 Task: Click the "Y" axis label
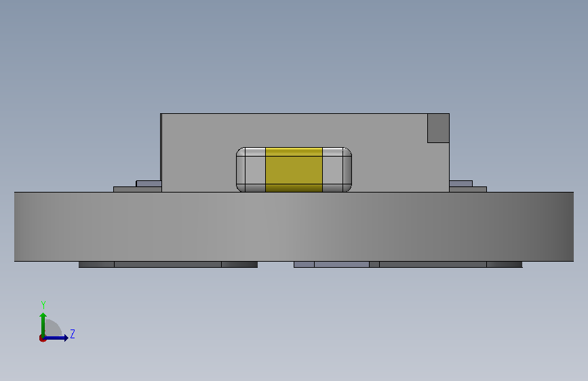(x=43, y=305)
